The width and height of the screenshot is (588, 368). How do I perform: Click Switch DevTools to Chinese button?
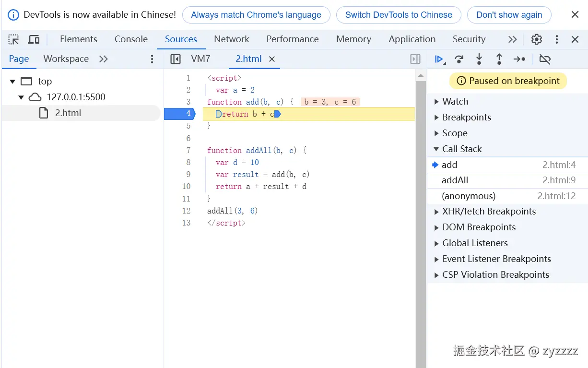[399, 15]
